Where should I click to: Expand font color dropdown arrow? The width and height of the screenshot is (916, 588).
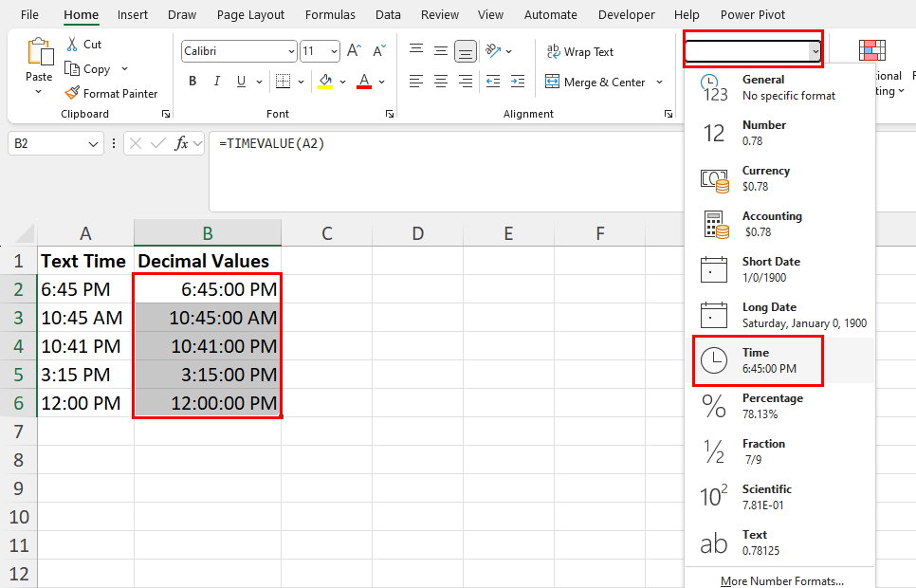(x=381, y=82)
